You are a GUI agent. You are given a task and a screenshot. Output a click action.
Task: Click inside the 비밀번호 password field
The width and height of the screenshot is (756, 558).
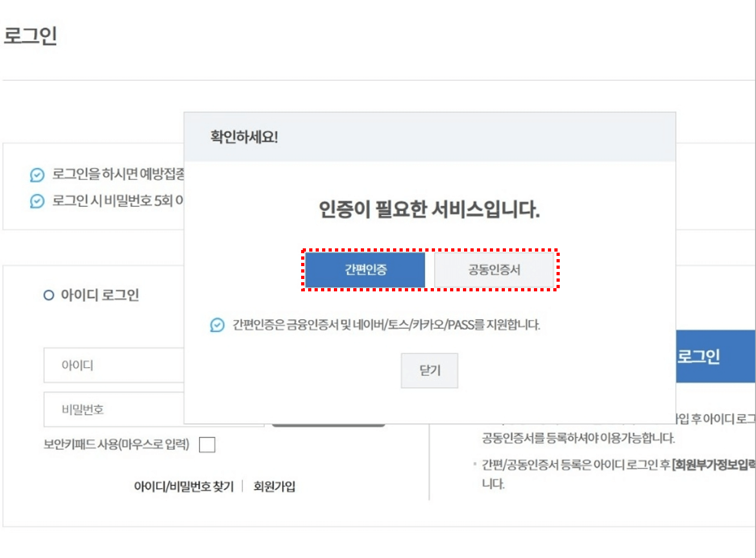click(108, 409)
